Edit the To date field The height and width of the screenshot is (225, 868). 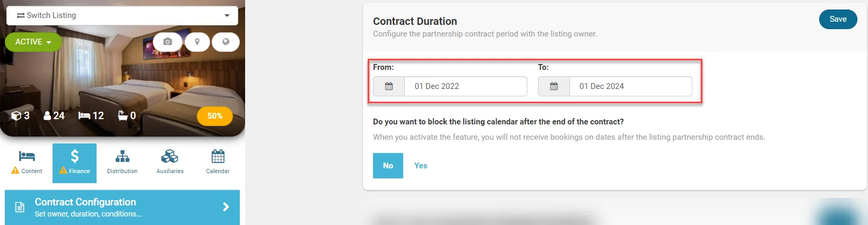(x=630, y=86)
